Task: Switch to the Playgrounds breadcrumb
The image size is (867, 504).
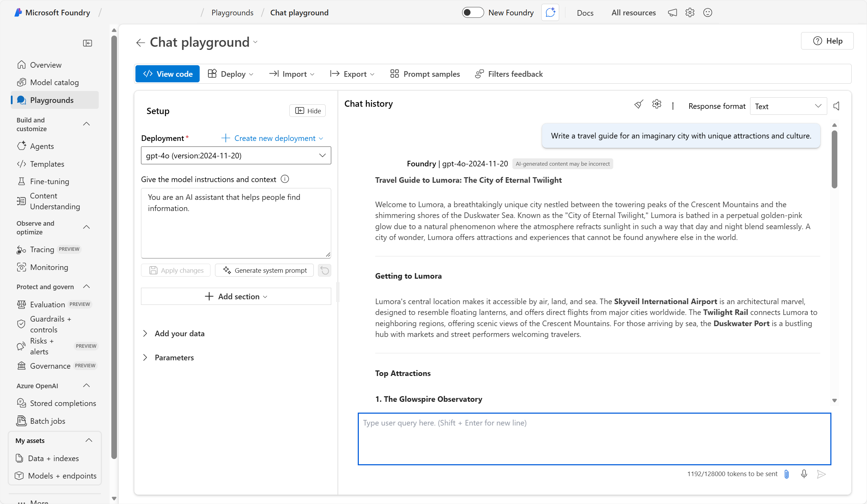Action: [x=232, y=13]
